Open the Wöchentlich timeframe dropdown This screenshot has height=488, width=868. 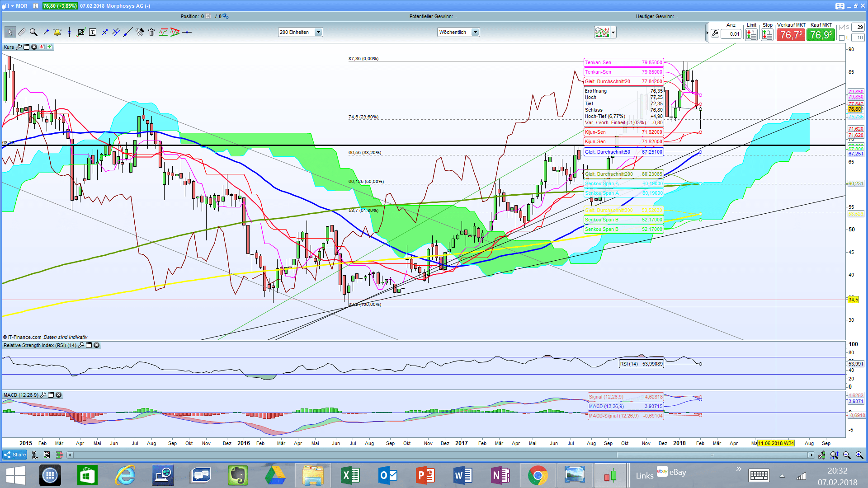click(x=475, y=32)
